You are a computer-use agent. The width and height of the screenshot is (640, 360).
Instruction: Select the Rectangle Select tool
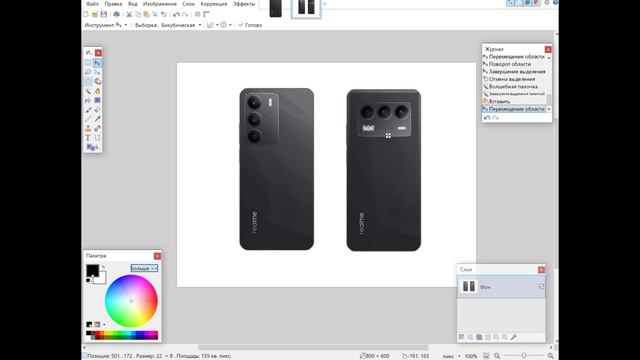pos(88,63)
